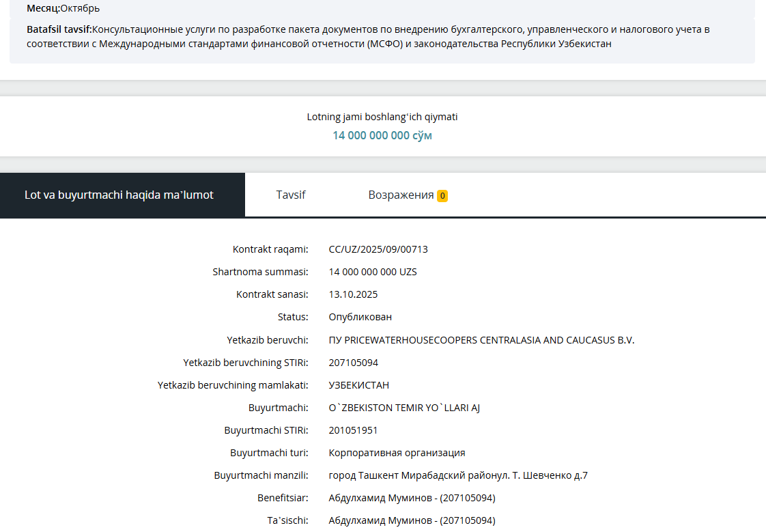Click the Опубликован status value
766x532 pixels.
[360, 317]
